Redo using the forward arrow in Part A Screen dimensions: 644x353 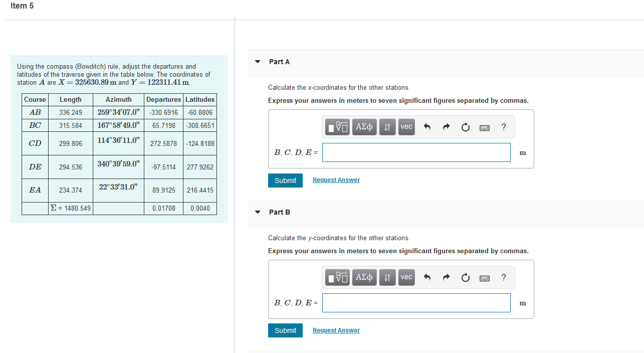pyautogui.click(x=446, y=127)
